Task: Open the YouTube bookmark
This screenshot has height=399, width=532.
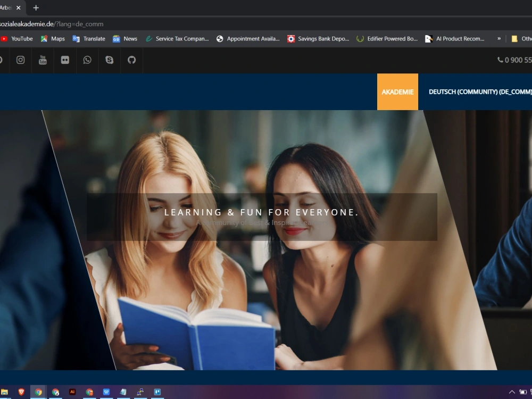Action: pos(17,39)
